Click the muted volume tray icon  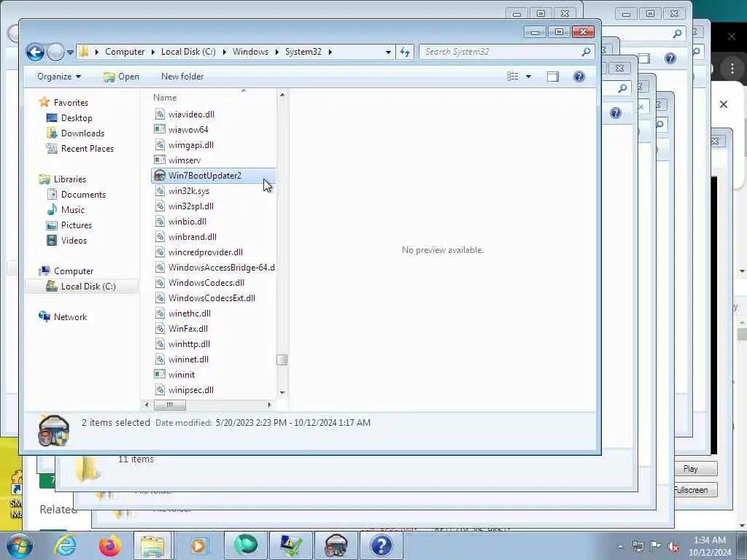click(673, 547)
